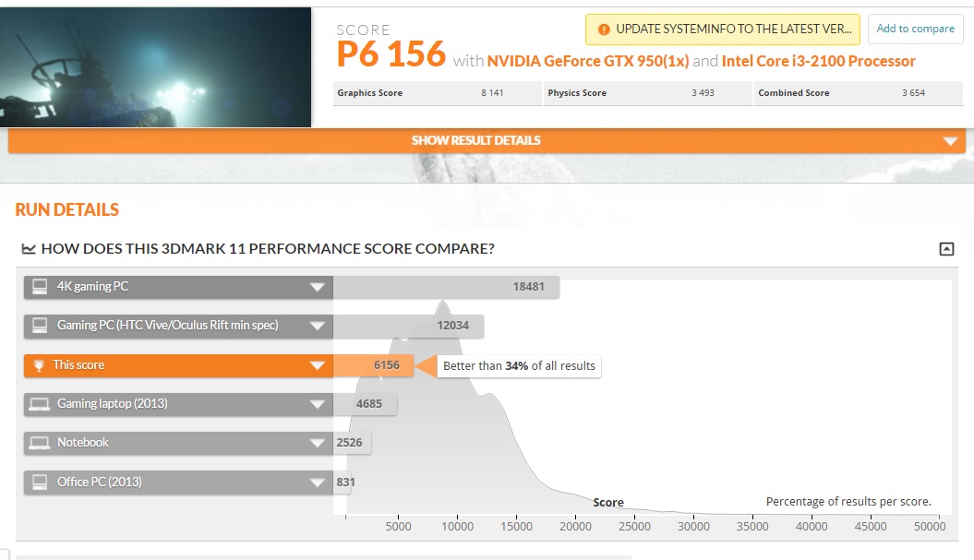Click Update SystemInfo to the latest version notice
Image resolution: width=974 pixels, height=560 pixels.
pyautogui.click(x=723, y=30)
